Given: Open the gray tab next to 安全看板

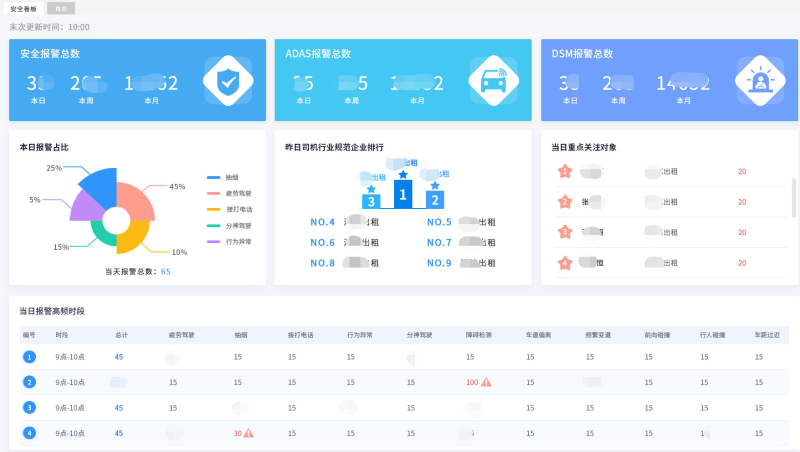Looking at the screenshot, I should click(60, 8).
